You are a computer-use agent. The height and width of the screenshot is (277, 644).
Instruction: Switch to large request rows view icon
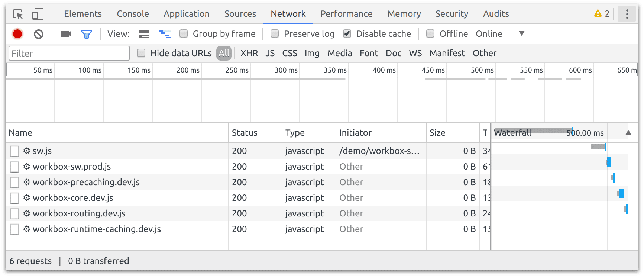coord(144,34)
